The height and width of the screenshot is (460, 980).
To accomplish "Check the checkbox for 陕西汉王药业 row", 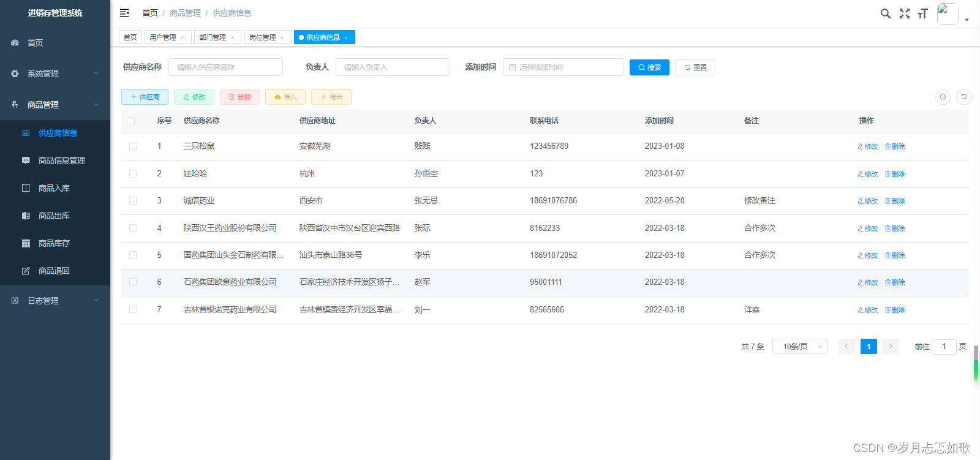I will [x=133, y=228].
